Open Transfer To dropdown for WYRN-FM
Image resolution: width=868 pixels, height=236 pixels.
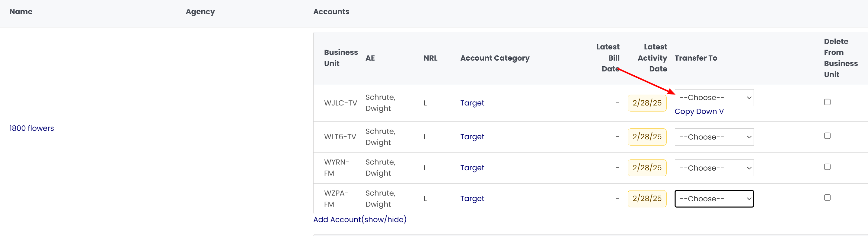click(x=714, y=168)
